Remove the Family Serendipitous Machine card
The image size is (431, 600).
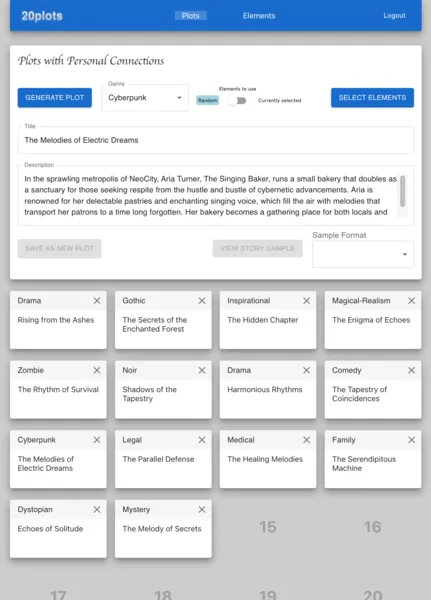(411, 440)
